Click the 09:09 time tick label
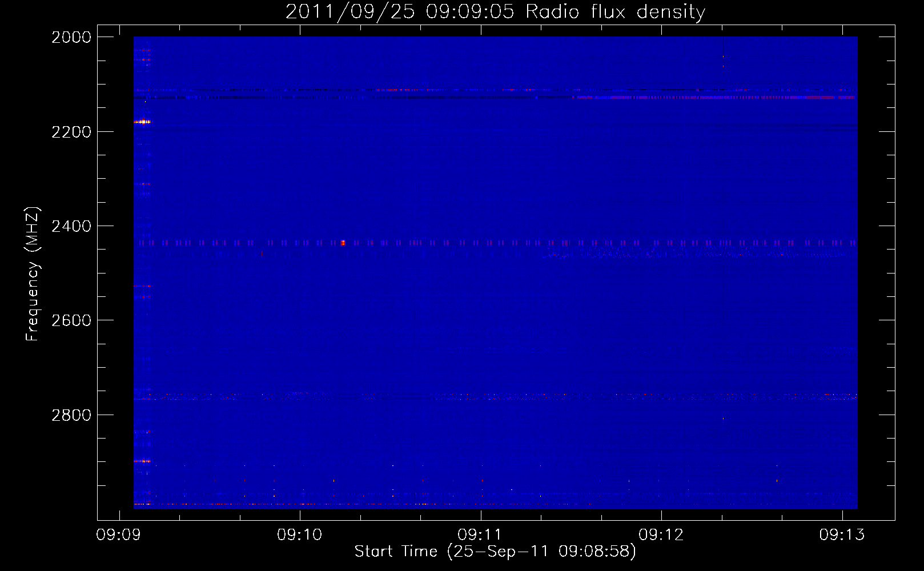 [x=119, y=535]
